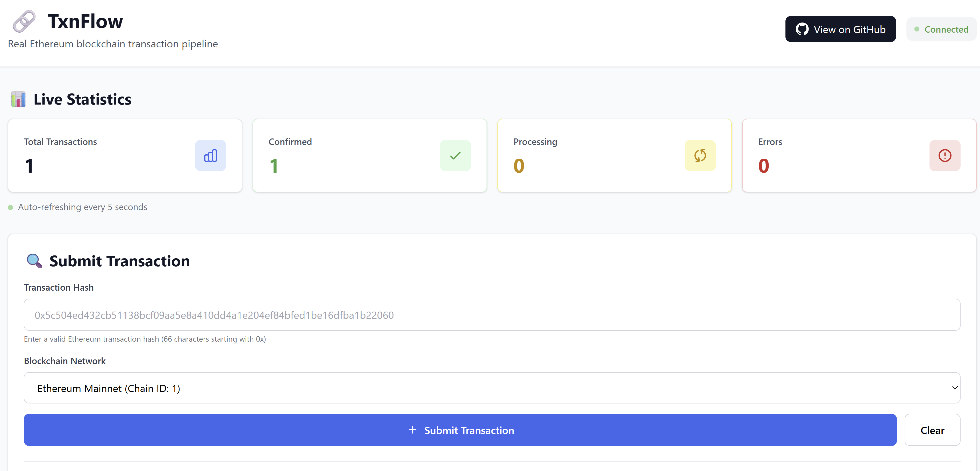The height and width of the screenshot is (471, 980).
Task: Click the green checkmark icon in Confirmed card
Action: click(455, 156)
